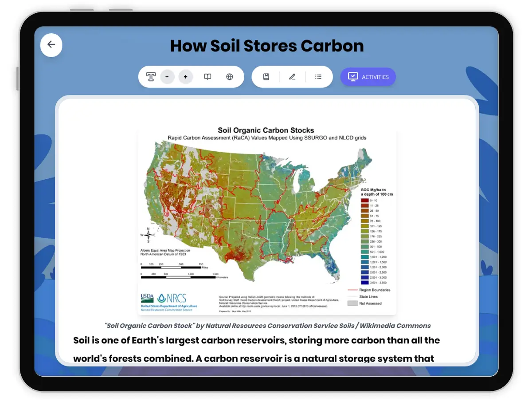Click the gray Not Assessed legend swatch
Image resolution: width=532 pixels, height=402 pixels.
pyautogui.click(x=352, y=303)
